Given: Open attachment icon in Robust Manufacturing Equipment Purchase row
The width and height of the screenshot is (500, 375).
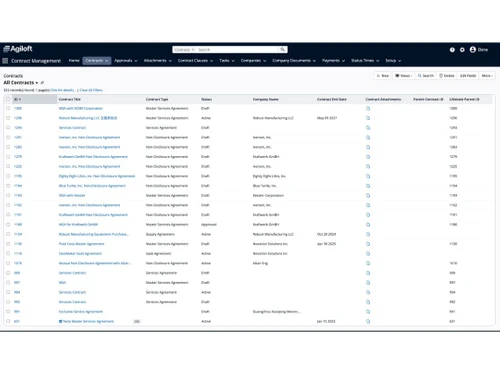Looking at the screenshot, I should point(368,234).
